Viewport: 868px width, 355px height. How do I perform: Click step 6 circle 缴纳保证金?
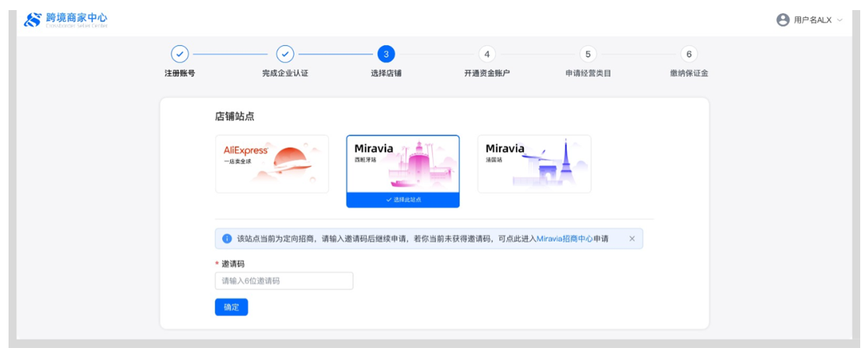[688, 54]
